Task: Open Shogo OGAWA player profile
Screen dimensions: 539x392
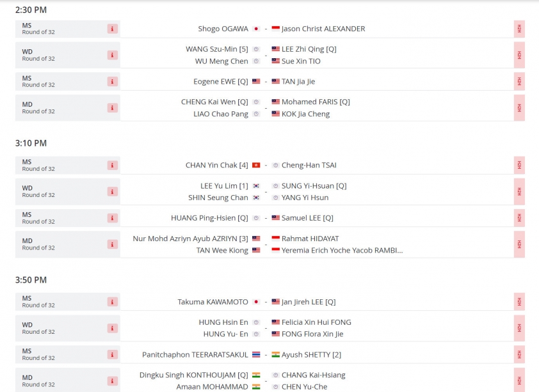Action: pos(223,29)
